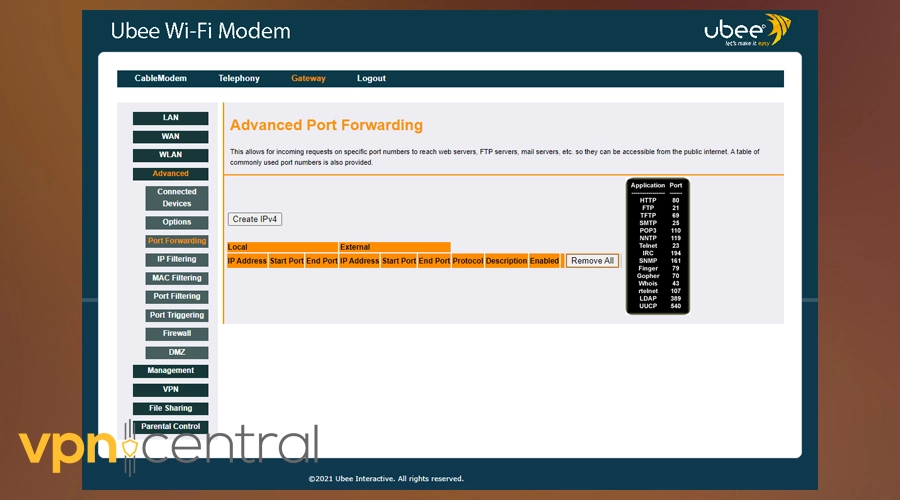This screenshot has width=900, height=500.
Task: Open the Firewall settings page
Action: [177, 334]
